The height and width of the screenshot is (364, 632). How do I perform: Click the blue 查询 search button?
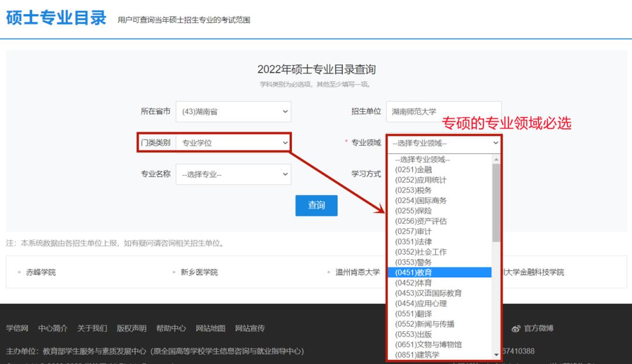pos(316,205)
